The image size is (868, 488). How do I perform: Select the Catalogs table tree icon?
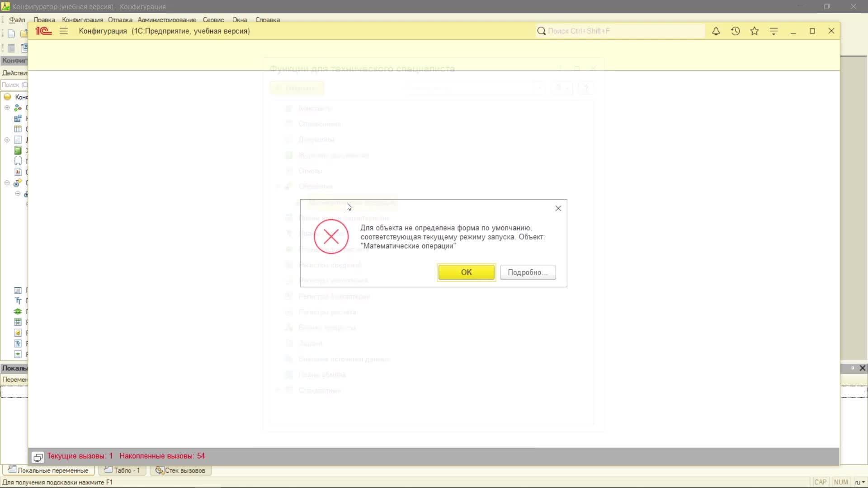click(18, 129)
